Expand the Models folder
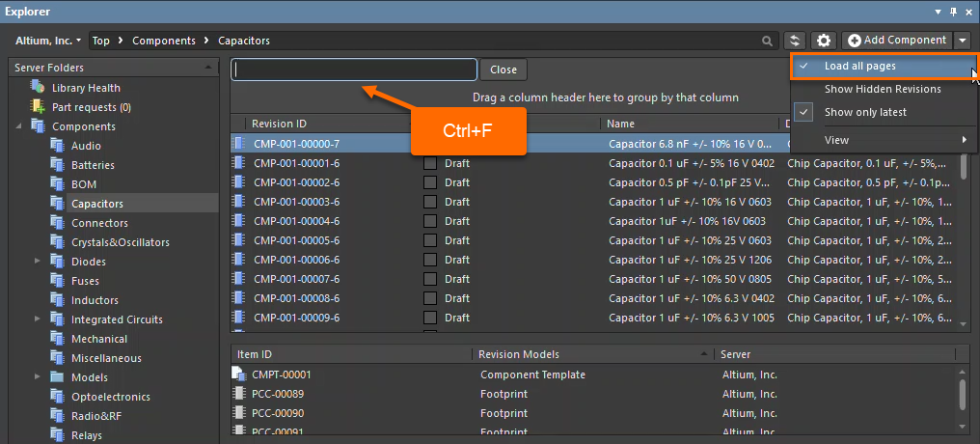 coord(37,377)
